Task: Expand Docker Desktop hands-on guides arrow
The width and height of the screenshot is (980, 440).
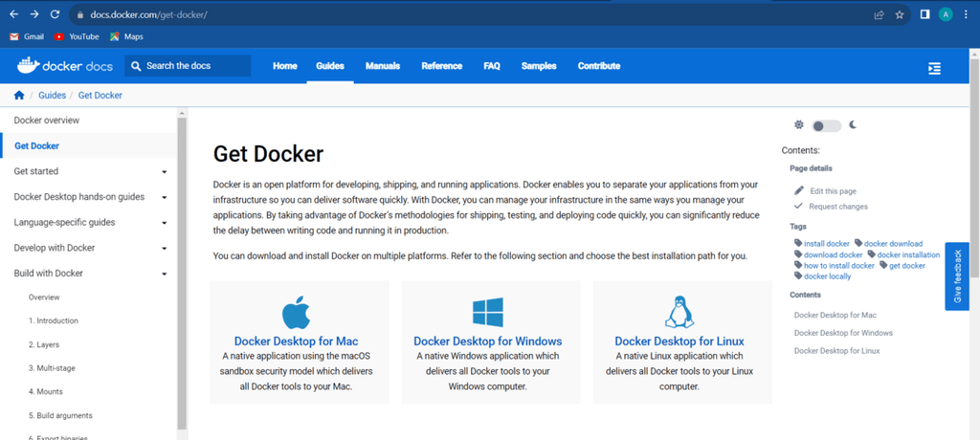Action: (164, 197)
